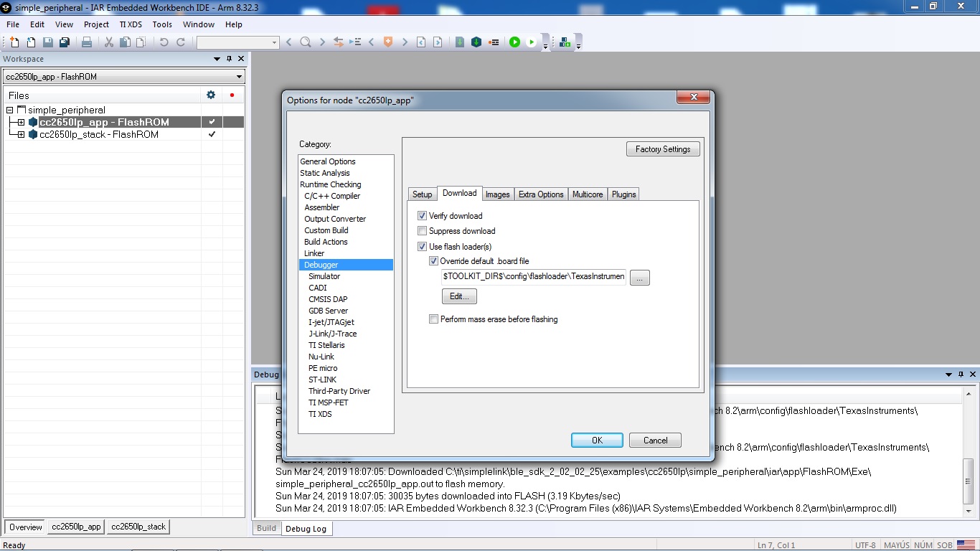The width and height of the screenshot is (980, 551).
Task: Open the TI XDS menu
Action: click(x=131, y=24)
